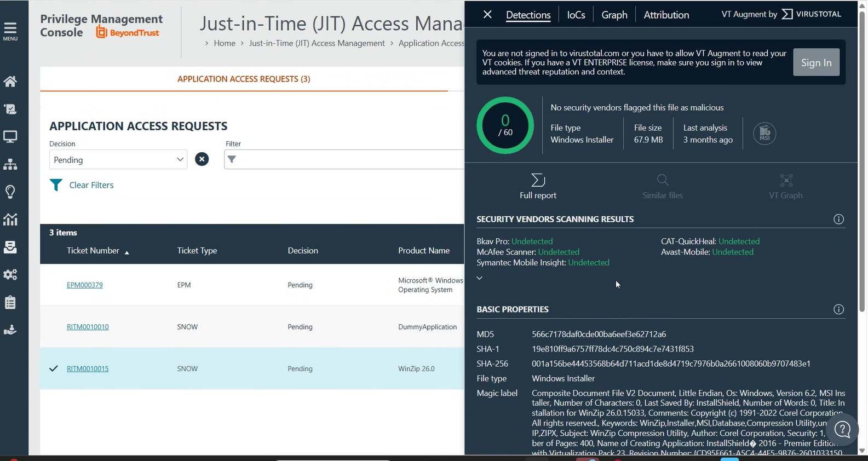Select Application Access Requests (3) tab

(x=244, y=79)
